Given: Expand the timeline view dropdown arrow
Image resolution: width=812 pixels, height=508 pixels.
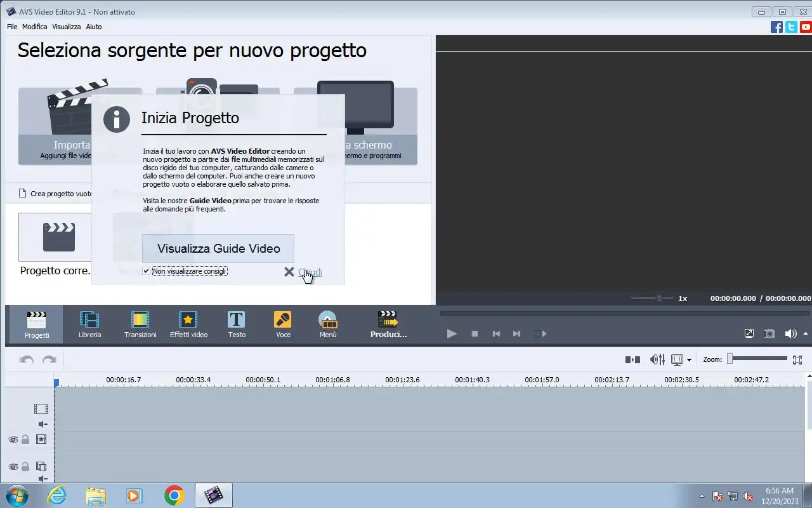Looking at the screenshot, I should pyautogui.click(x=689, y=360).
